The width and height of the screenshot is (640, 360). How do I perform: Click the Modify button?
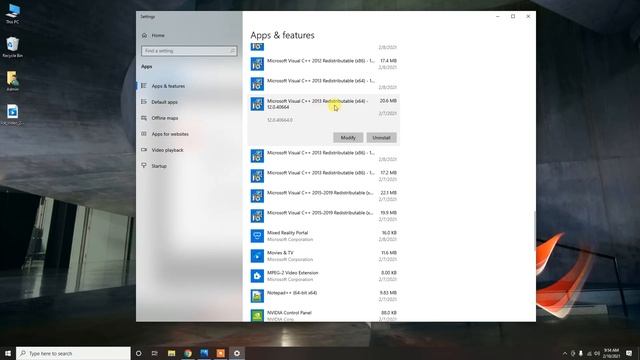(348, 138)
